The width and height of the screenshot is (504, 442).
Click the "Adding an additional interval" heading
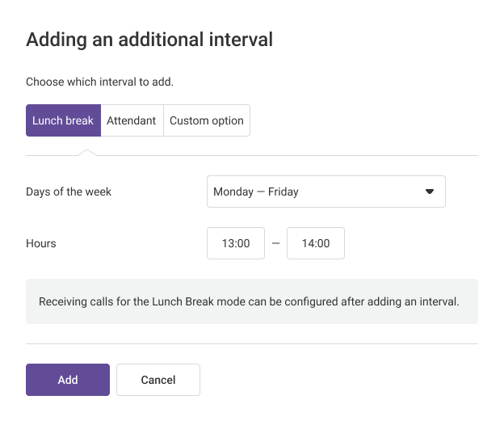(149, 39)
